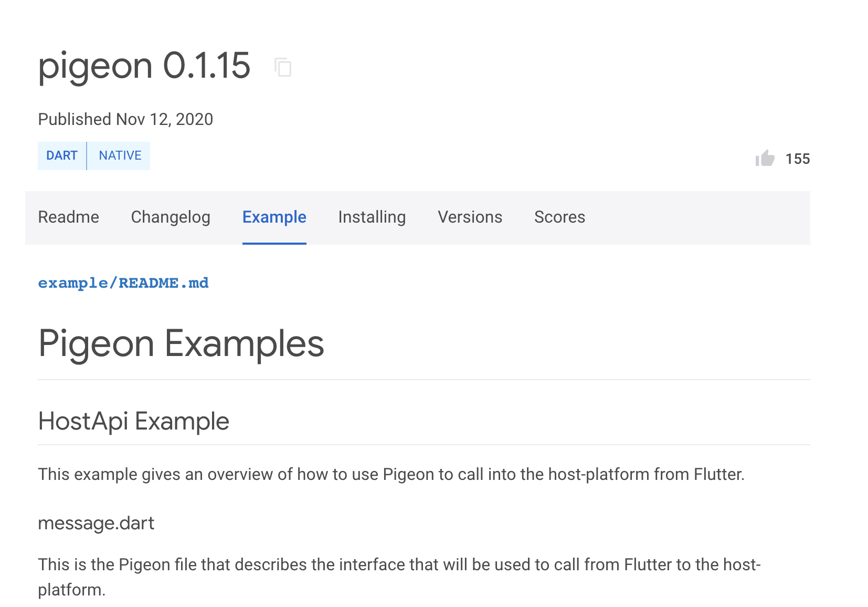
Task: Select the Example tab
Action: coord(274,217)
